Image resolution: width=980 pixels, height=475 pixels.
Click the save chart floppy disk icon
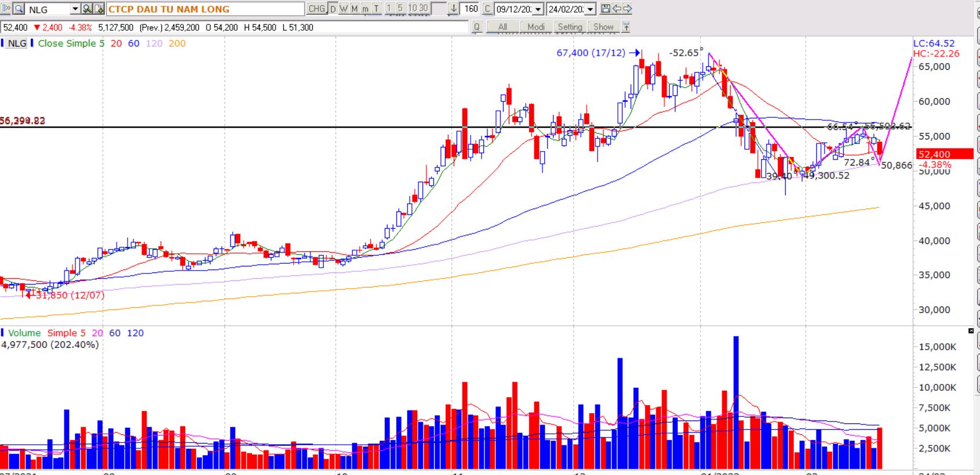pyautogui.click(x=606, y=9)
